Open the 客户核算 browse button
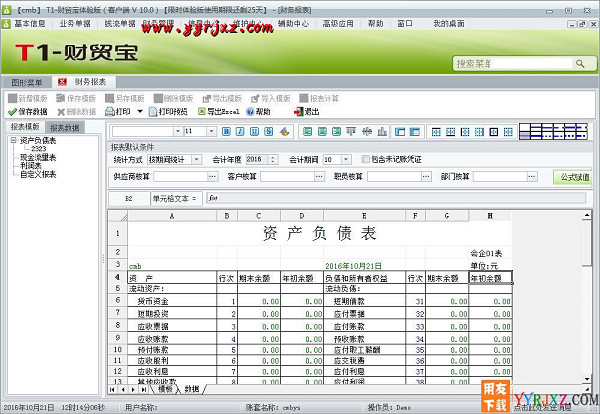 [319, 176]
